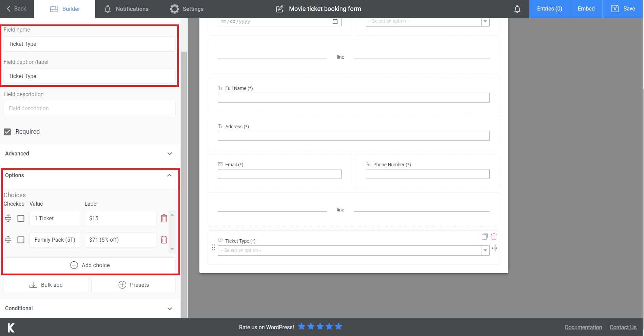644x336 pixels.
Task: Click the Back arrow icon
Action: (8, 9)
